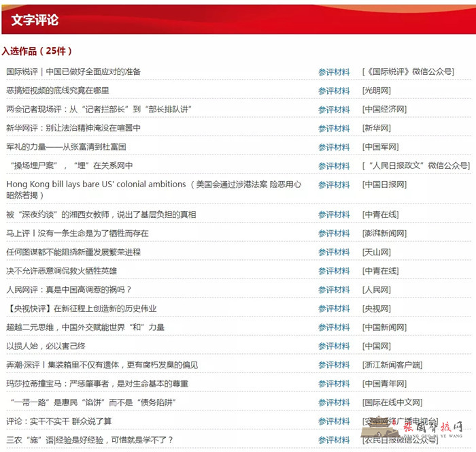This screenshot has width=476, height=452.
Task: Click source label [中国青年网]
Action: pos(384,384)
